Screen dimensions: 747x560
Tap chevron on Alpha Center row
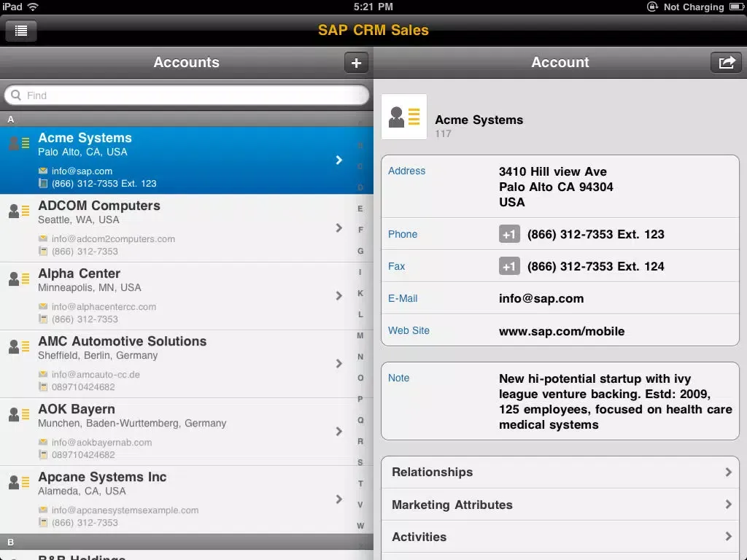pyautogui.click(x=338, y=296)
